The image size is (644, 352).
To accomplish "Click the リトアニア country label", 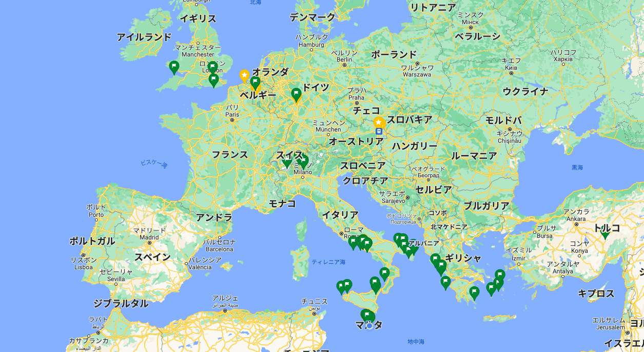I will (433, 7).
